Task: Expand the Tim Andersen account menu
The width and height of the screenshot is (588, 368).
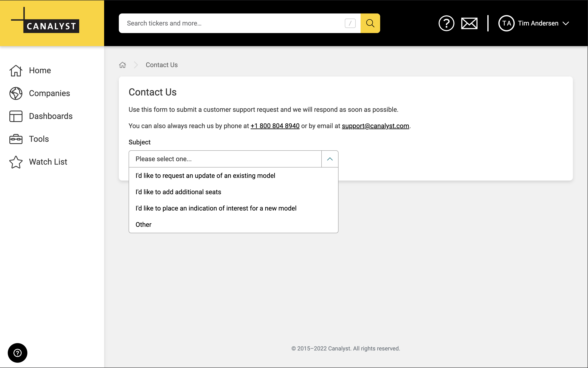Action: [x=566, y=23]
